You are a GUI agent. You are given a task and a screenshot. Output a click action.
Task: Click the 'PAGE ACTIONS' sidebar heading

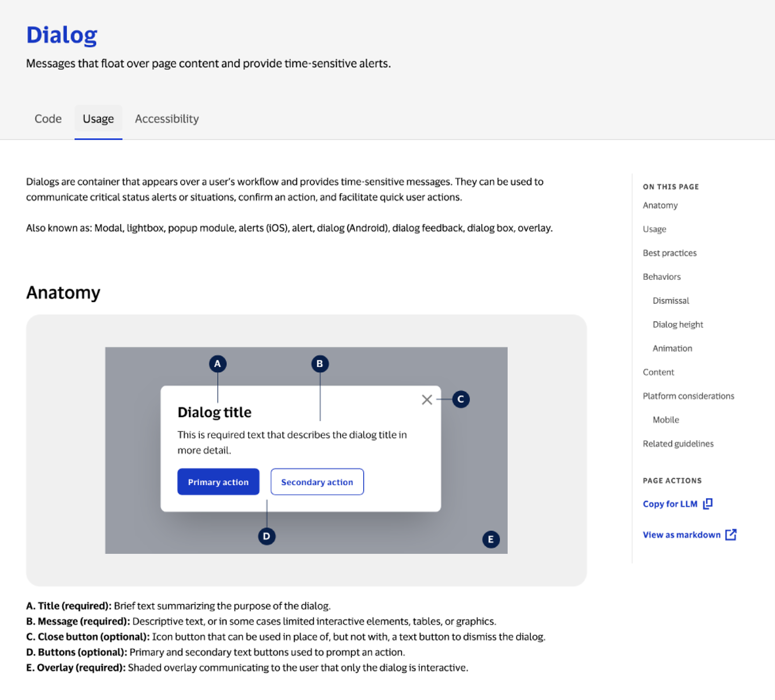pyautogui.click(x=672, y=480)
